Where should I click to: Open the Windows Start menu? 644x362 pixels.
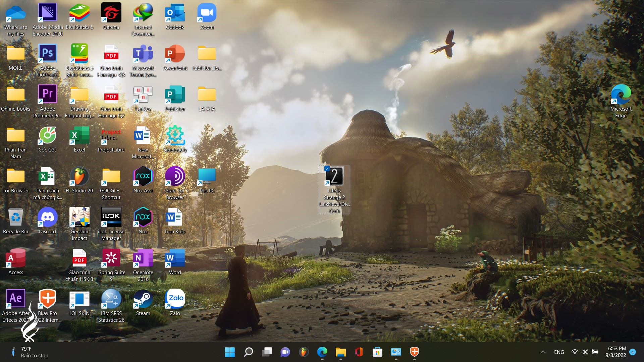pos(230,352)
